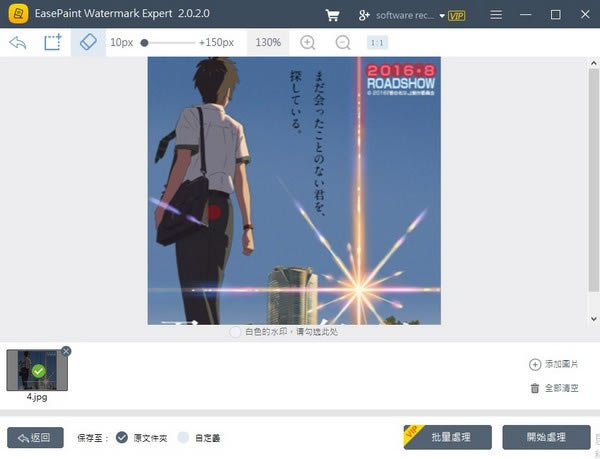Click the VIP badge in title bar

pyautogui.click(x=456, y=15)
